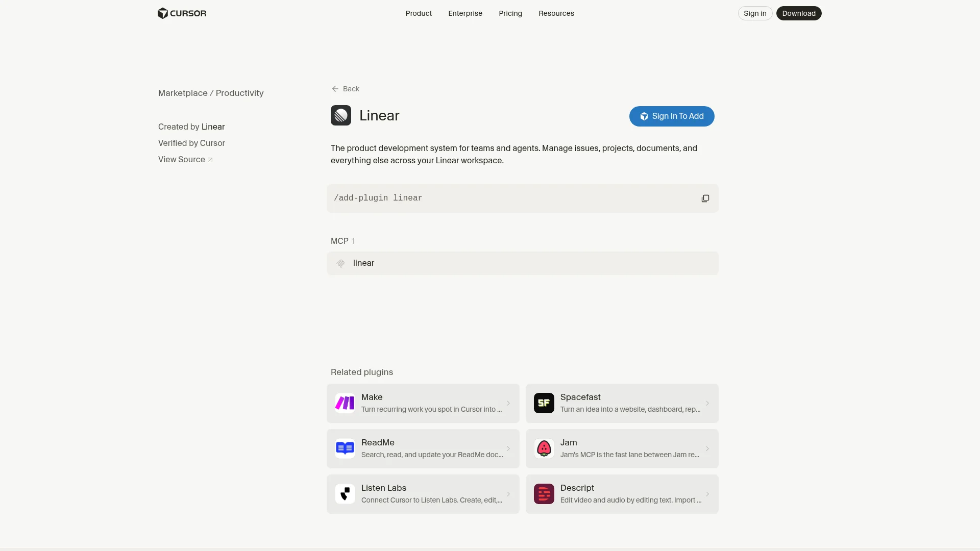Screen dimensions: 980x551
Task: Click the Linear creator link
Action: (213, 127)
